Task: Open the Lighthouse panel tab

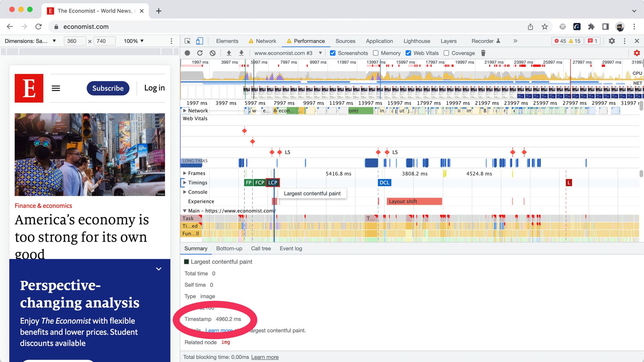Action: (417, 41)
